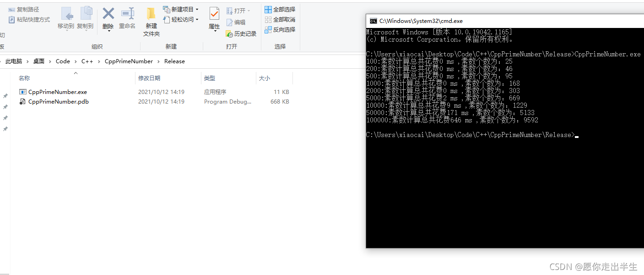Click the cmd line showing 646 ms

click(452, 120)
